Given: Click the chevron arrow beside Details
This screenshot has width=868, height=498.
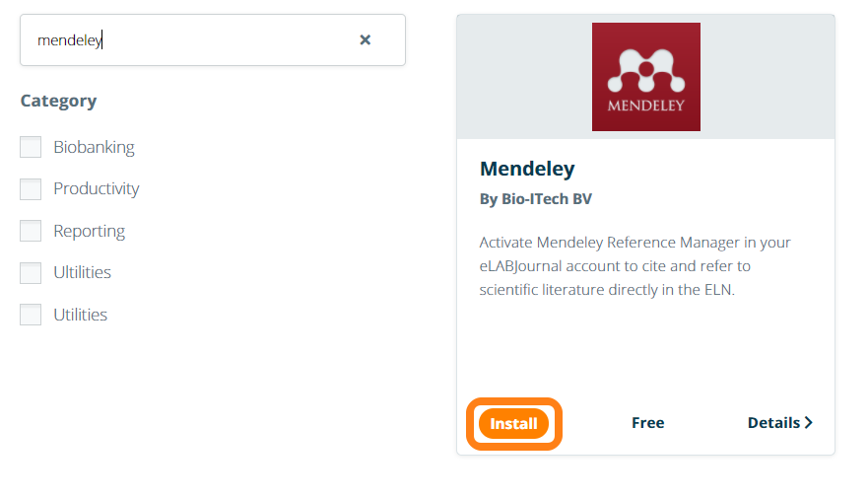Looking at the screenshot, I should tap(809, 423).
